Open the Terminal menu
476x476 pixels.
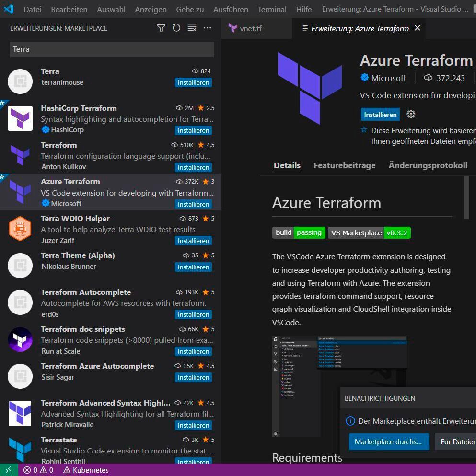tap(272, 9)
